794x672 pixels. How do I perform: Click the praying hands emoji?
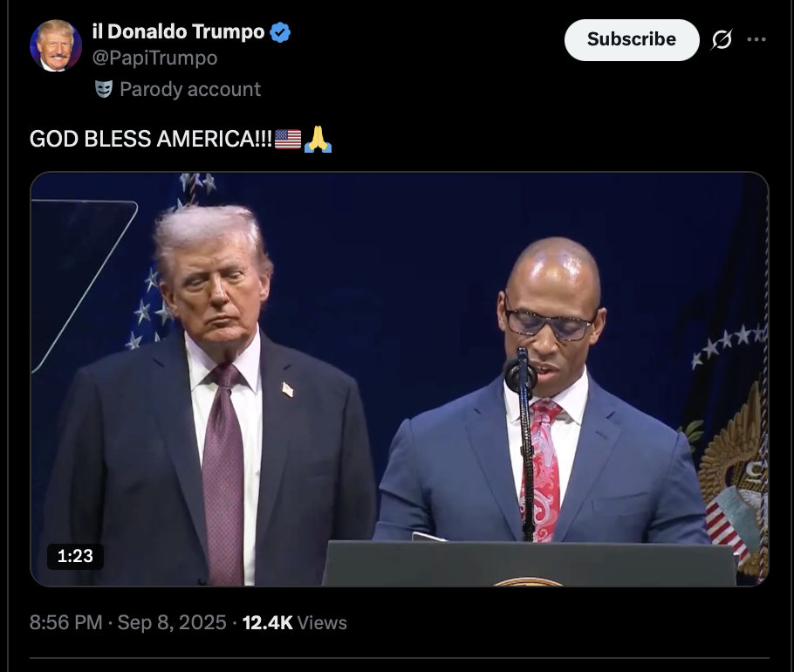(x=318, y=140)
